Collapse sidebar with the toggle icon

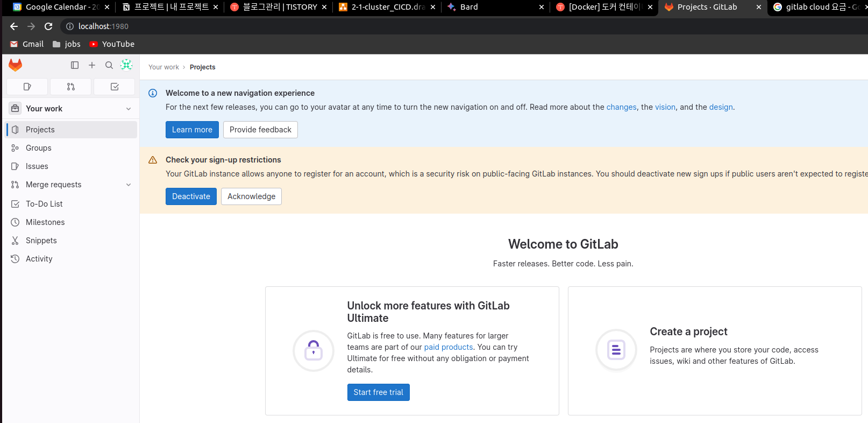pyautogui.click(x=75, y=65)
